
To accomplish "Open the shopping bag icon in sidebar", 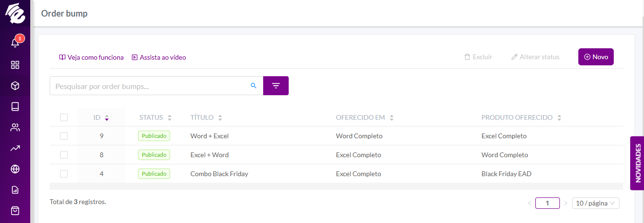I will pyautogui.click(x=15, y=211).
